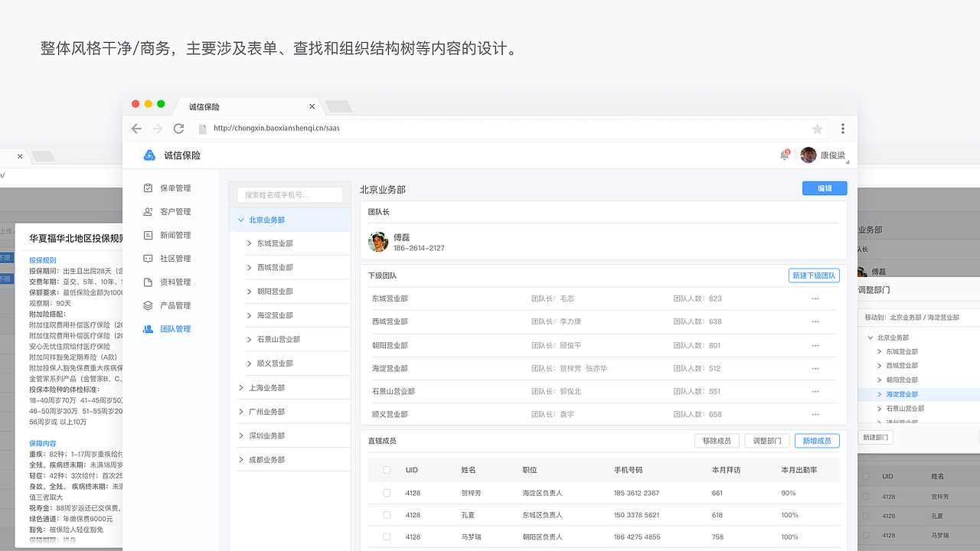980x551 pixels.
Task: Click the 诚信保险 logo icon
Action: (x=150, y=155)
